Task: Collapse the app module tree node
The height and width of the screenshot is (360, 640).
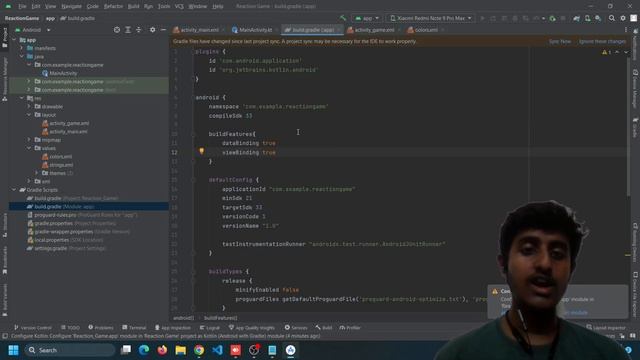Action: 14,40
